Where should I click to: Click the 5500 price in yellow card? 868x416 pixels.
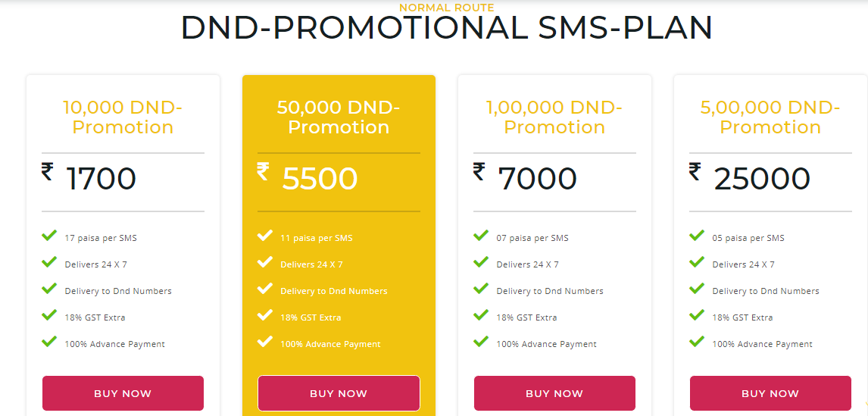[320, 179]
